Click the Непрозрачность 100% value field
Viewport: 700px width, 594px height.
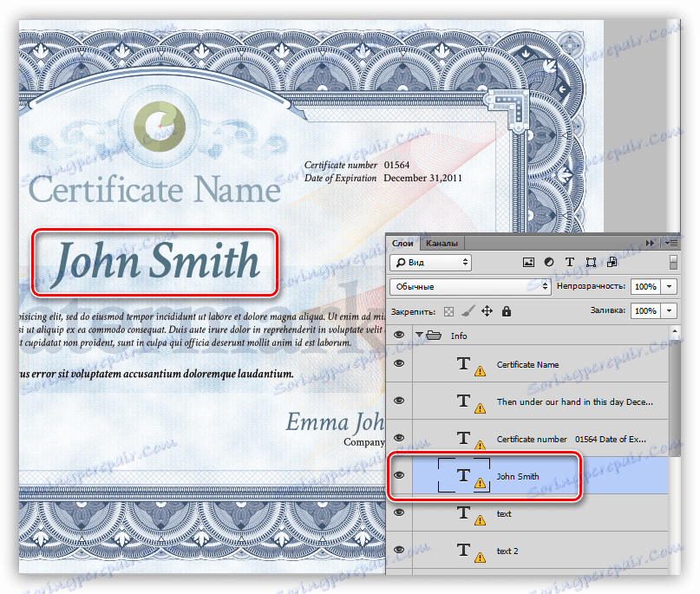[645, 286]
